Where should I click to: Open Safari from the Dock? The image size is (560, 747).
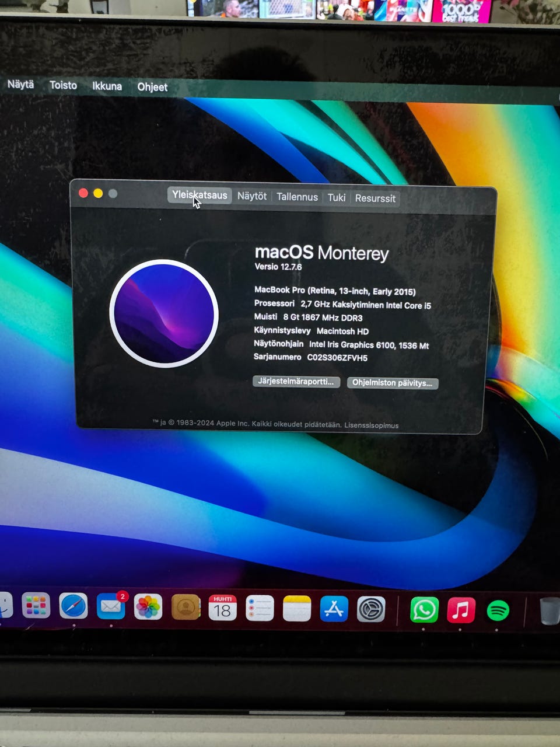(x=73, y=606)
